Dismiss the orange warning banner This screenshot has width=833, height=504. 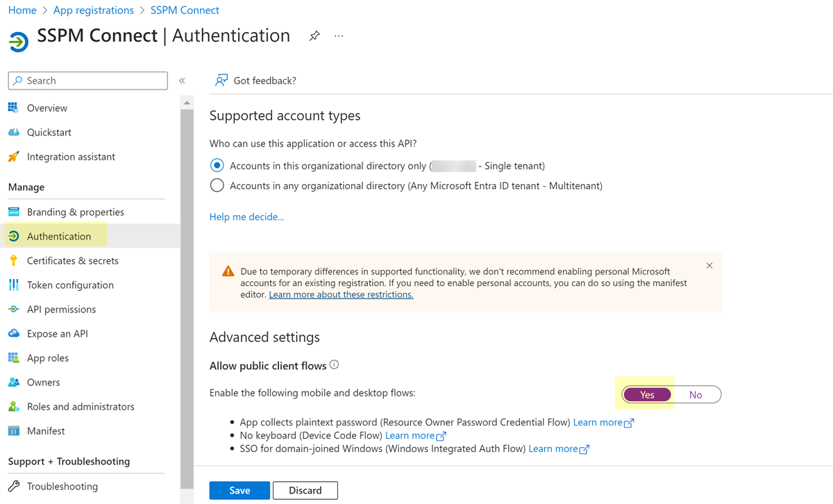[x=709, y=266]
